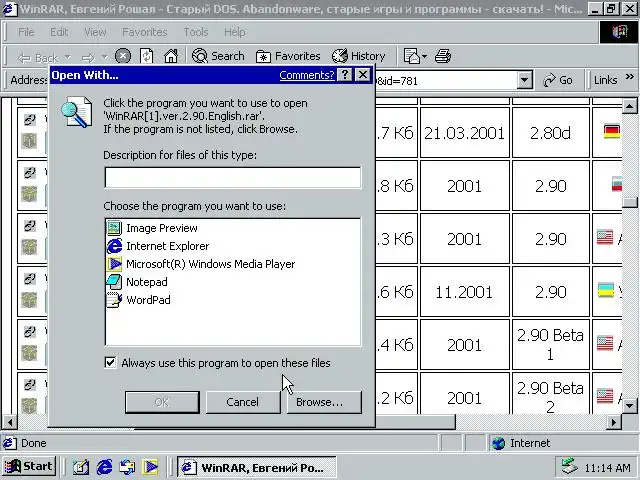Screen dimensions: 640x480
Task: Launch Outlook Express from quick launch
Action: point(128,467)
